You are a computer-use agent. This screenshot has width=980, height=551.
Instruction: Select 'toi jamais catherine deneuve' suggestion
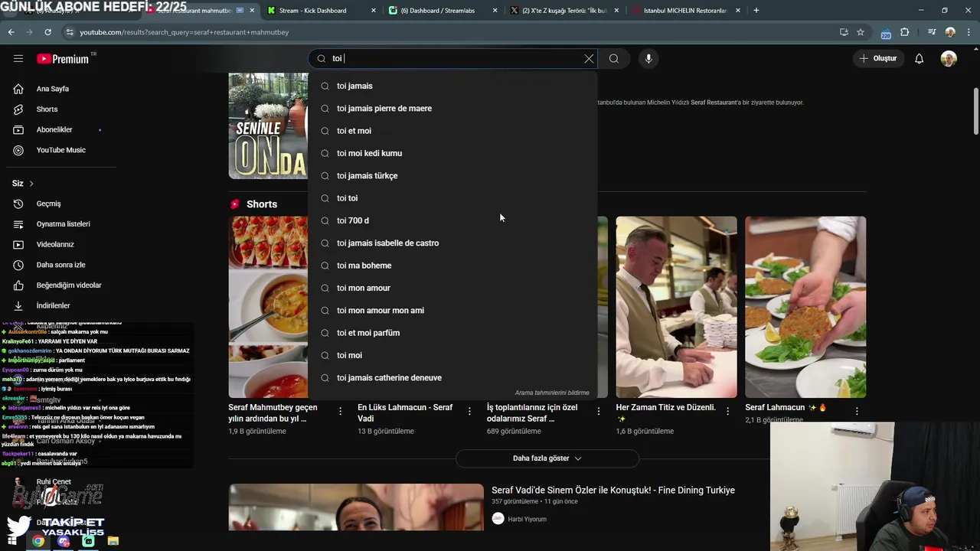click(x=452, y=377)
